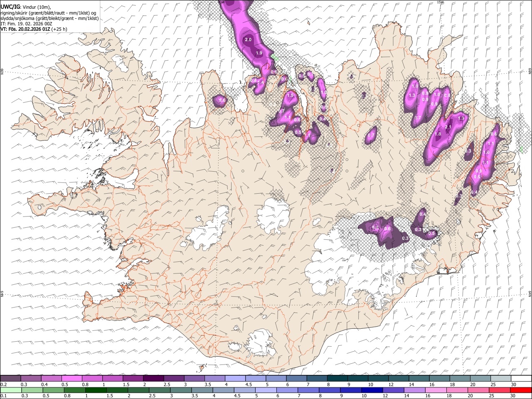Click the 1.6 value in the isolated purple blob
The image size is (532, 399).
point(222,101)
